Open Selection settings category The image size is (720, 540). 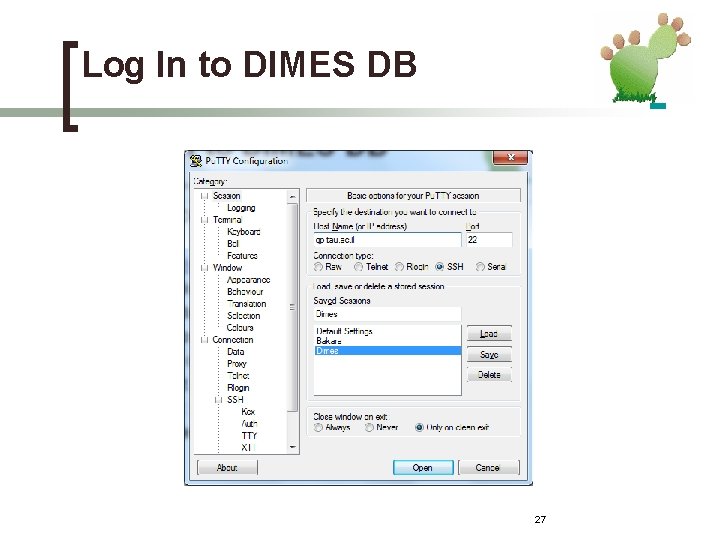[x=244, y=316]
